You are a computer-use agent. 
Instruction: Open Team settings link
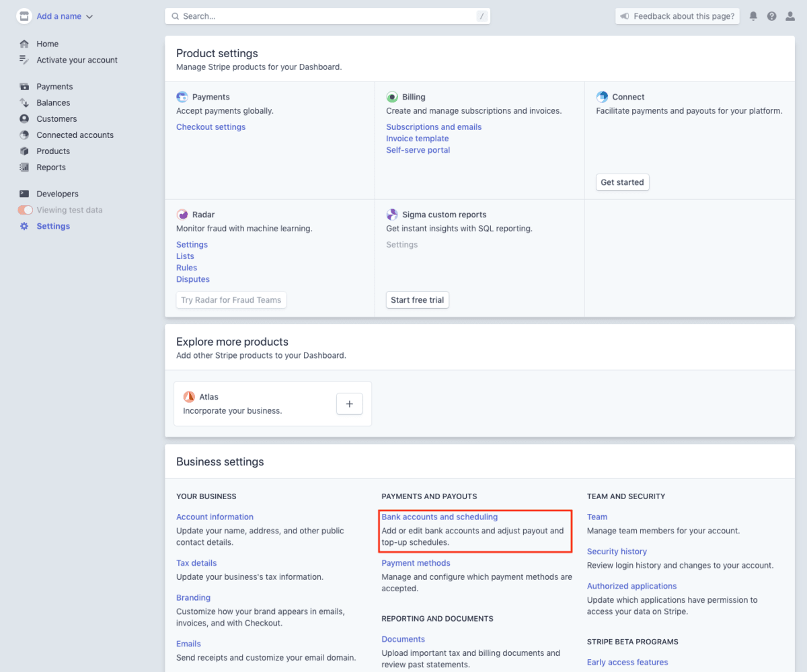[x=597, y=517]
